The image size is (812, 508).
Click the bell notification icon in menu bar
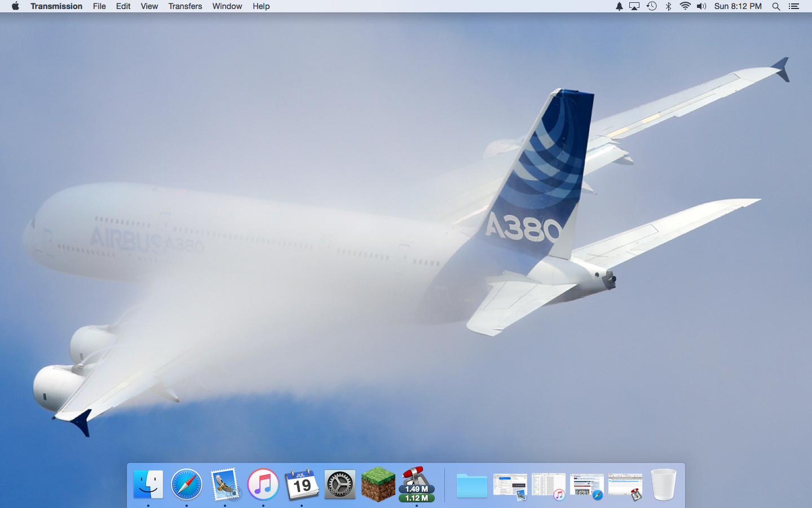tap(619, 6)
